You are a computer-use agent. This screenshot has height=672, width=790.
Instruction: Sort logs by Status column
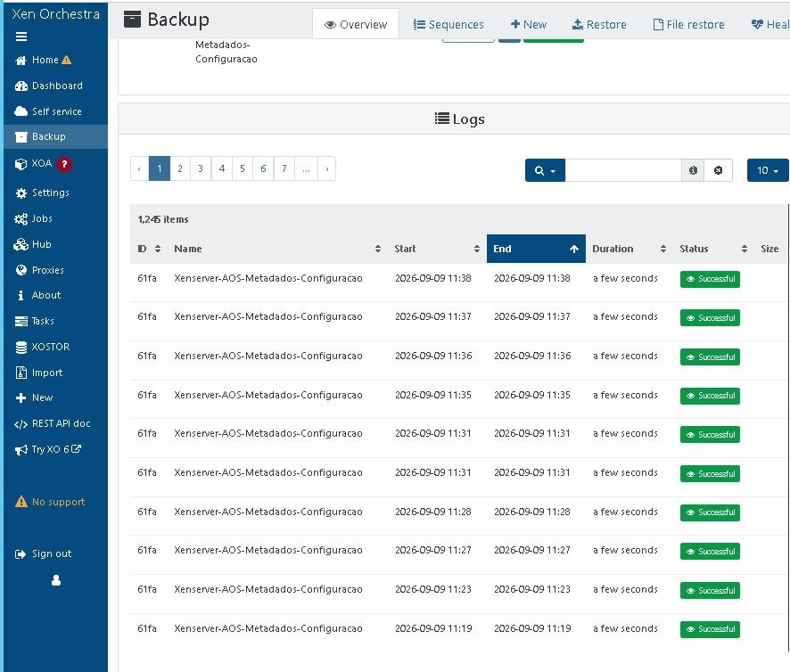click(713, 249)
